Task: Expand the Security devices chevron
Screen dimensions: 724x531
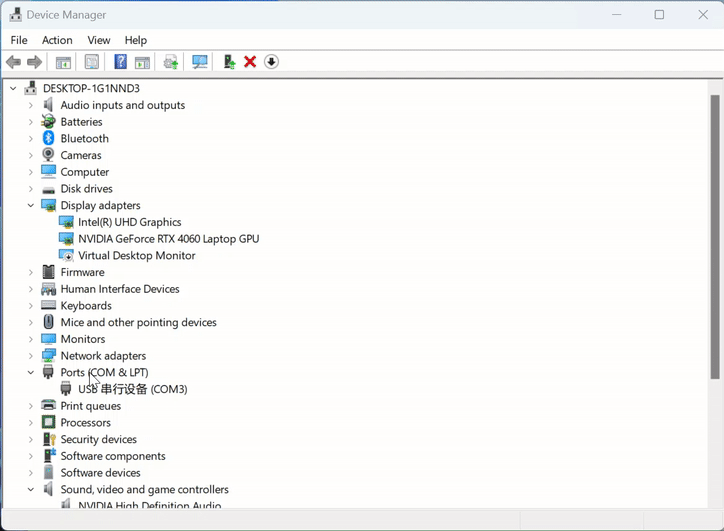Action: click(x=30, y=439)
